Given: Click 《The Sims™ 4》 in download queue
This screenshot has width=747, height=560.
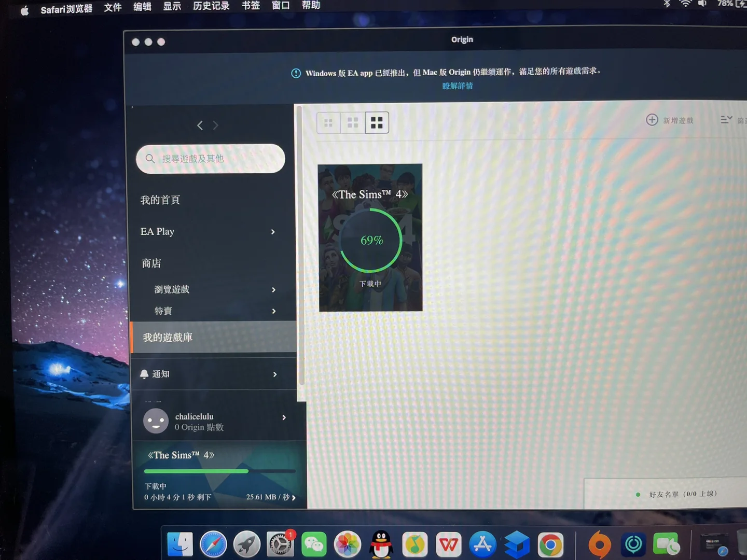Looking at the screenshot, I should (x=181, y=455).
